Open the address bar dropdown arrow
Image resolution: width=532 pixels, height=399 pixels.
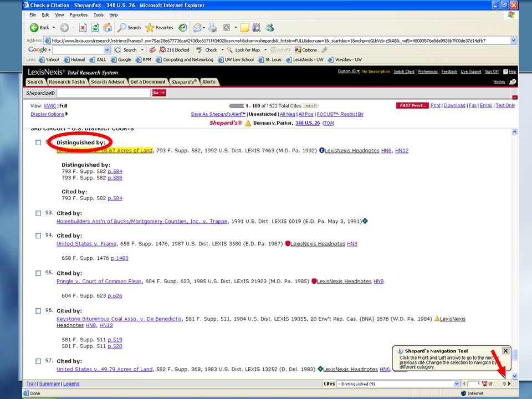[513, 40]
